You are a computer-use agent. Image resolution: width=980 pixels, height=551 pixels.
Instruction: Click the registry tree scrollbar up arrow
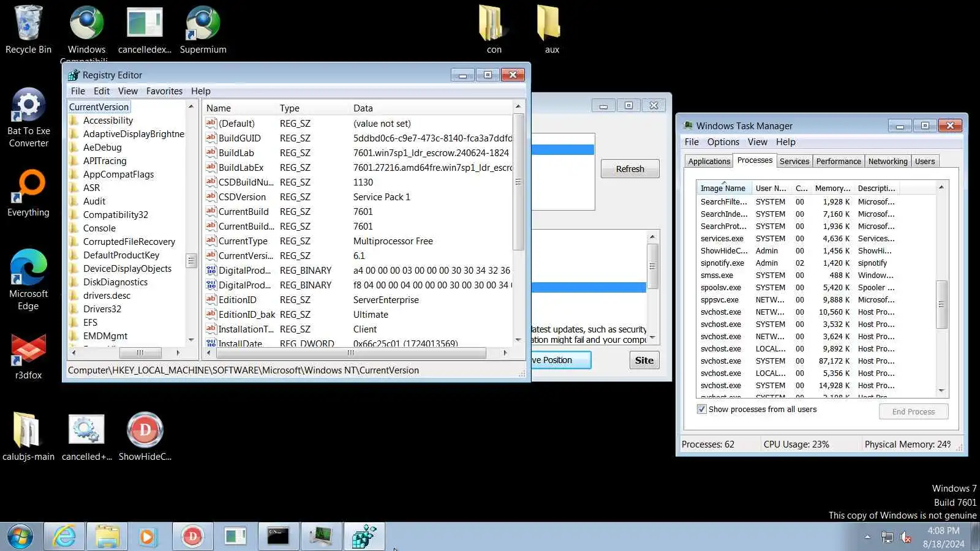tap(191, 107)
